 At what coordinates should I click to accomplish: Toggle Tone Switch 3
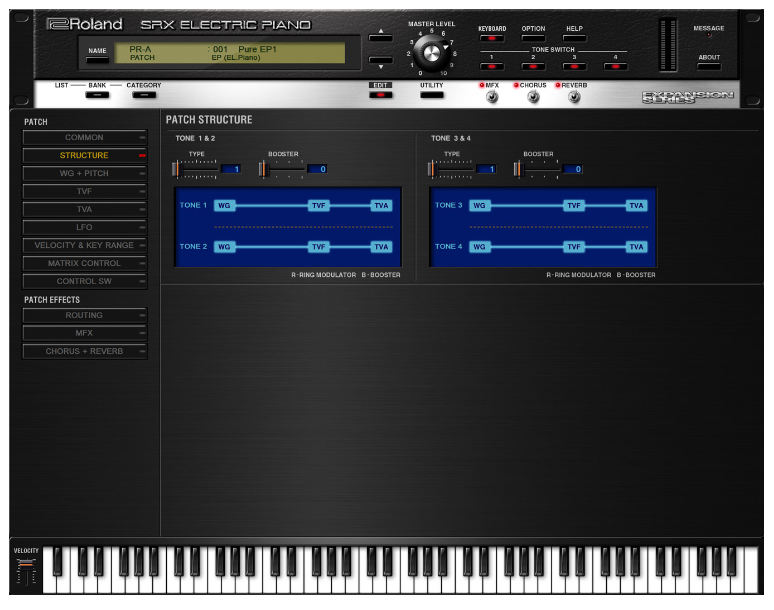pyautogui.click(x=574, y=66)
